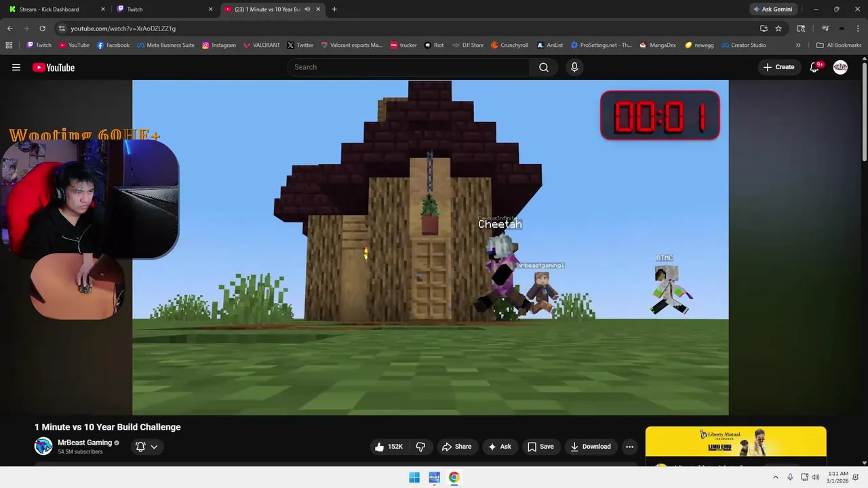The width and height of the screenshot is (868, 488).
Task: Dislike the video
Action: [x=420, y=447]
